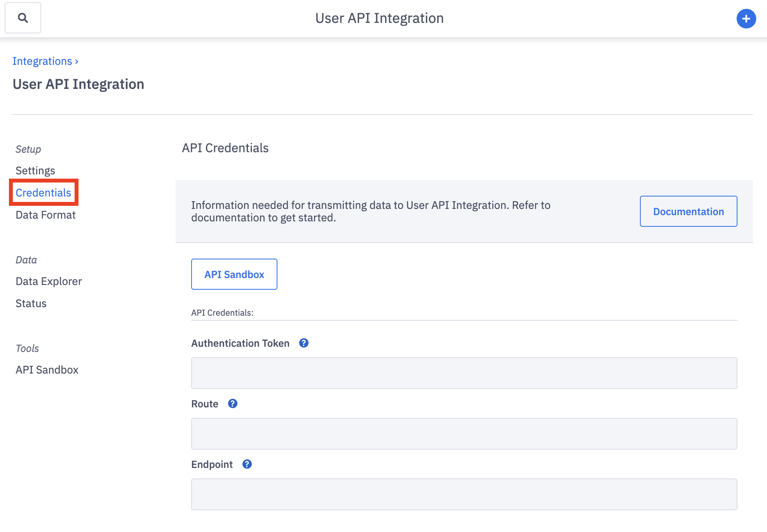Viewport: 767px width, 532px height.
Task: Select Credentials sidebar item
Action: tap(44, 193)
